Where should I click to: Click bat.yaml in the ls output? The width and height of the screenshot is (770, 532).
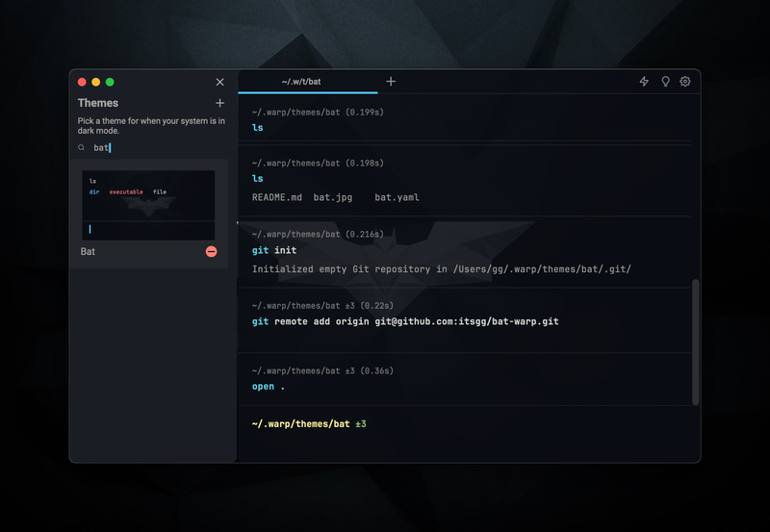pos(397,197)
